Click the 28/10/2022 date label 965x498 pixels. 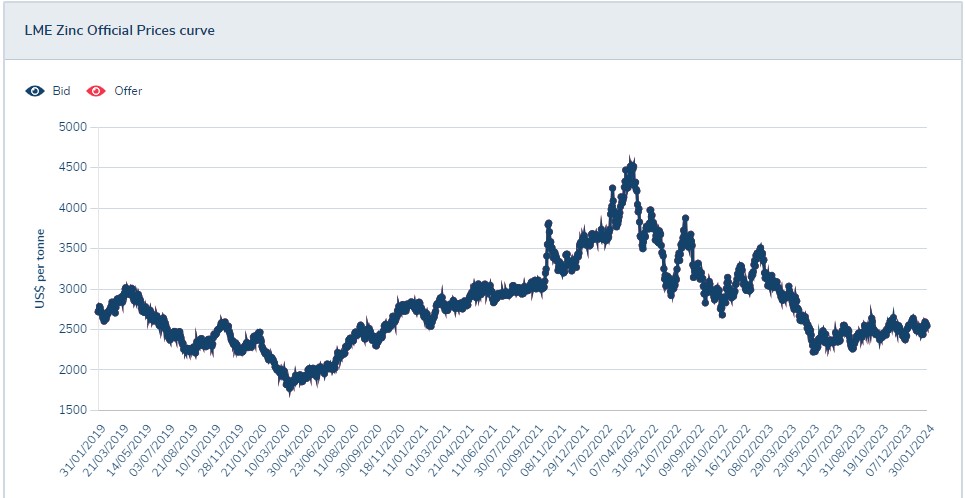coord(705,449)
